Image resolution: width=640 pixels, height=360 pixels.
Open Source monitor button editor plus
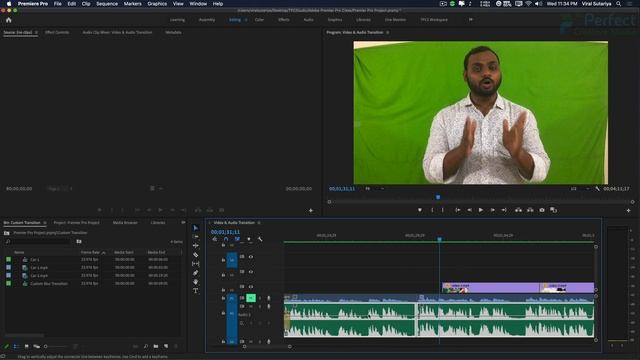coord(311,210)
